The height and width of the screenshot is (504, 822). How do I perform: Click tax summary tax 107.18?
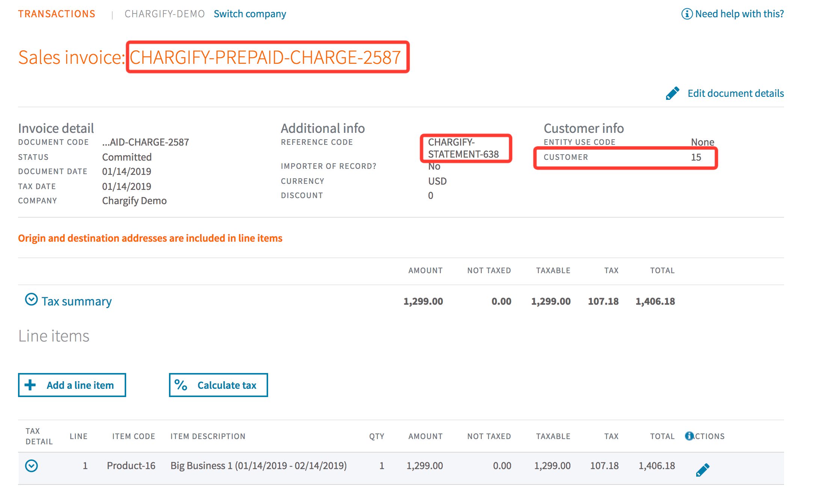pos(603,301)
